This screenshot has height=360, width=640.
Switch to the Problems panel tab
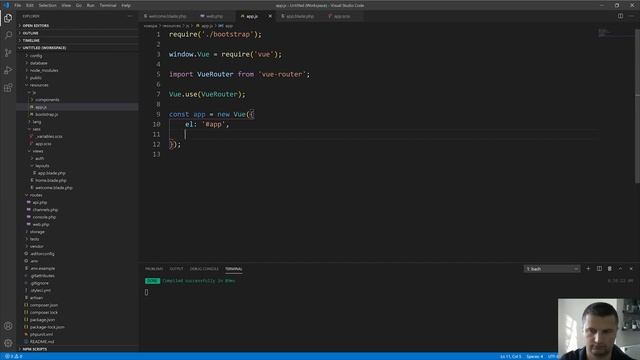point(154,269)
